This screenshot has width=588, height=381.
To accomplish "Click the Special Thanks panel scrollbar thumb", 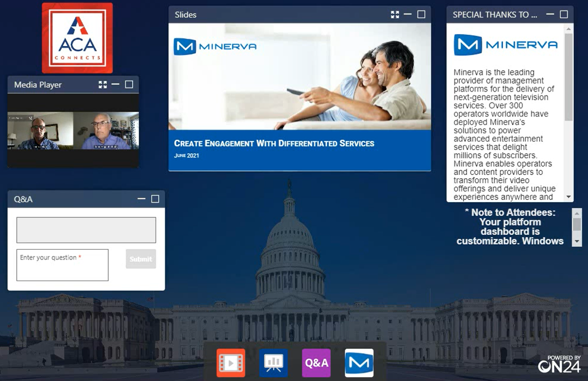I will [x=569, y=77].
